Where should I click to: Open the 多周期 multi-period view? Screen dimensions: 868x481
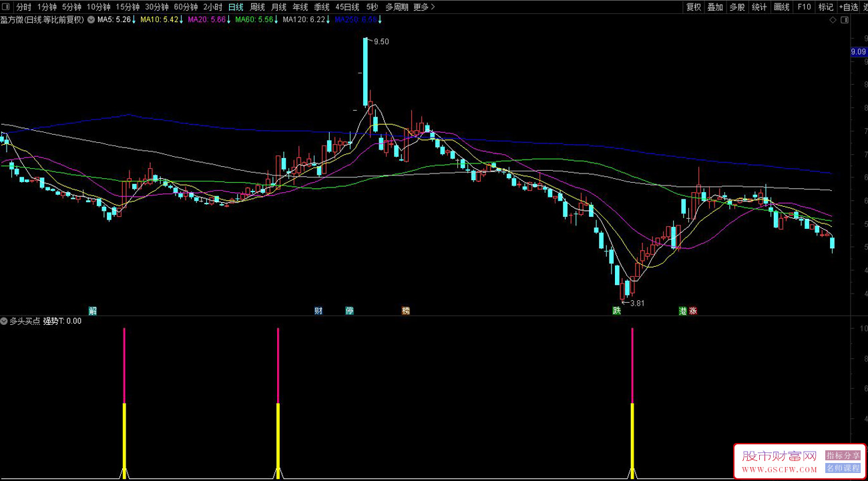[397, 7]
